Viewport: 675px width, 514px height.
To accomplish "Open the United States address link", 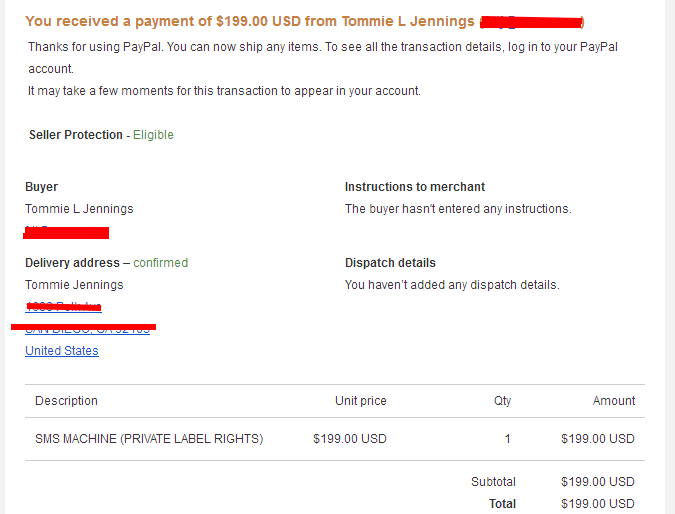I will pos(62,351).
